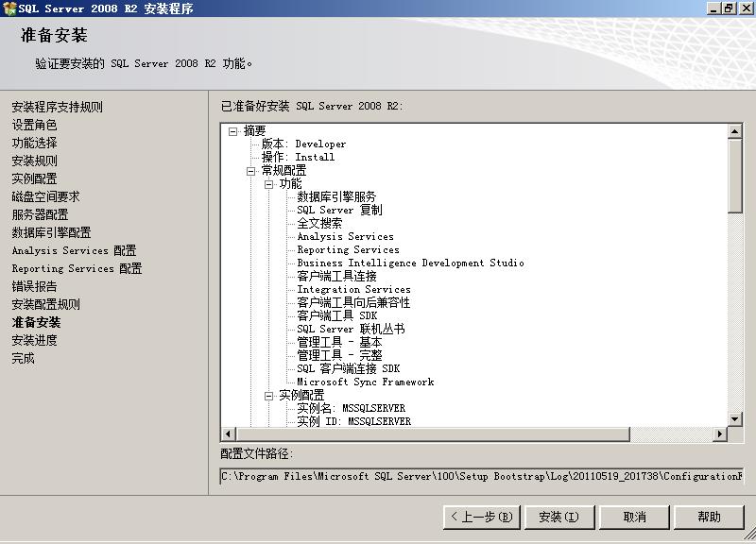Collapse the 功能 tree node
The width and height of the screenshot is (756, 544).
(x=268, y=184)
